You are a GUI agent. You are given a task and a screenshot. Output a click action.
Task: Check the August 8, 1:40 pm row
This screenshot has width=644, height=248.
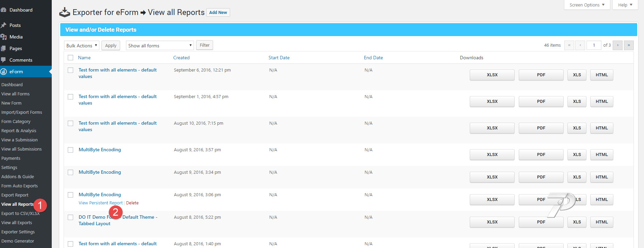coord(70,244)
